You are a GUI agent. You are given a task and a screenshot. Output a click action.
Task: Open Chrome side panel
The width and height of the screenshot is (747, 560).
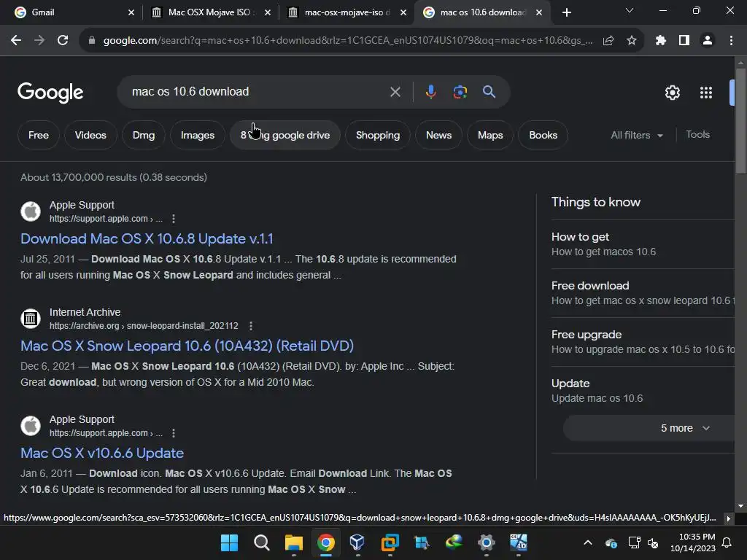click(x=684, y=41)
